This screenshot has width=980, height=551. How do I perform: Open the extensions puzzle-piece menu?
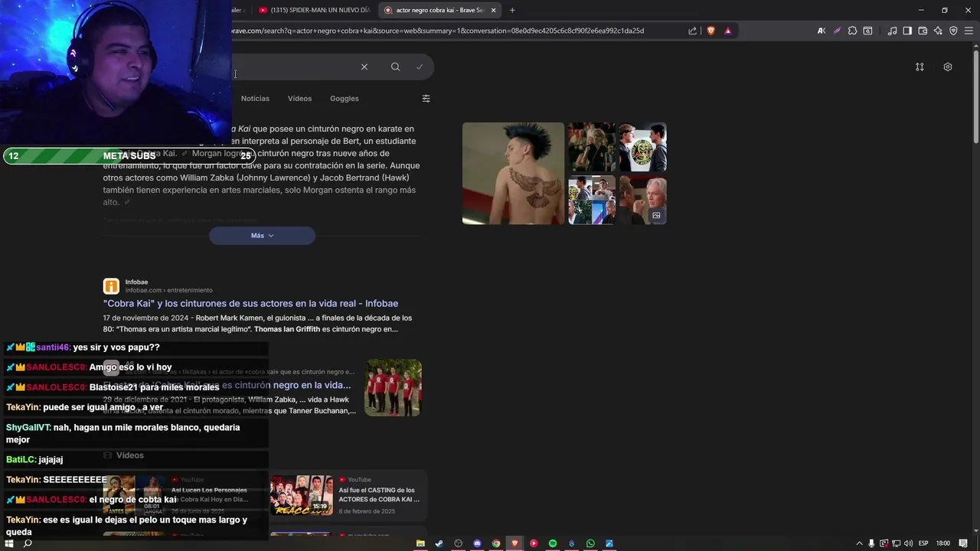point(852,31)
